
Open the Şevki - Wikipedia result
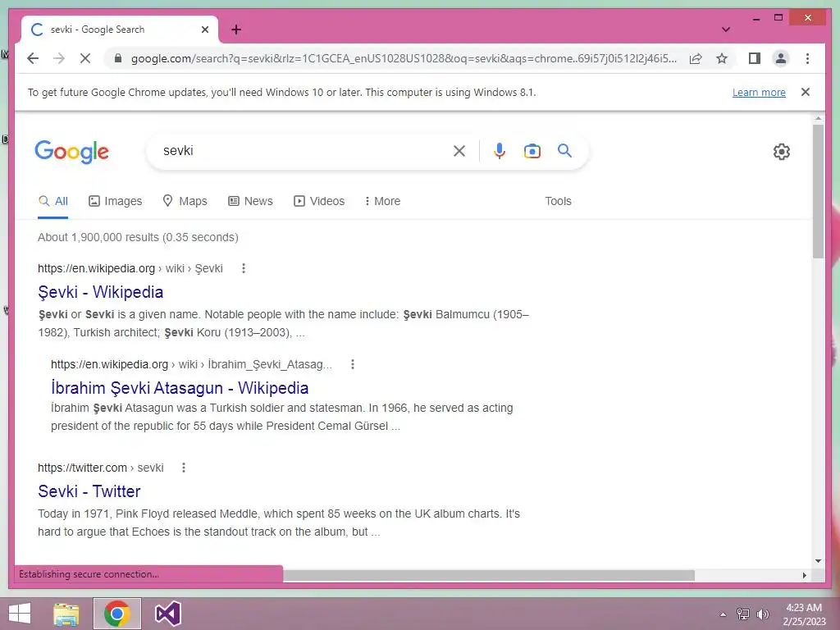click(x=101, y=293)
